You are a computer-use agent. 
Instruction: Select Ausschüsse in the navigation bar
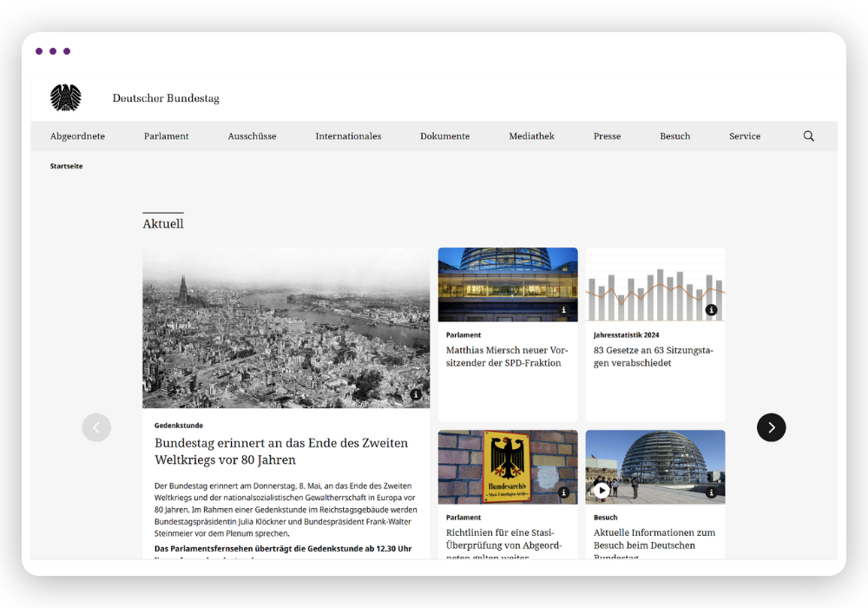[x=252, y=136]
